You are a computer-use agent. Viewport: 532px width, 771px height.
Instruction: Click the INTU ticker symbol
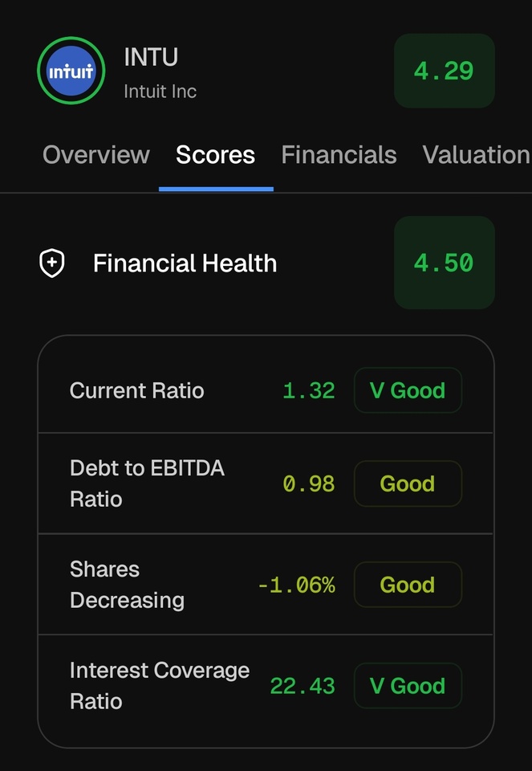pyautogui.click(x=151, y=57)
